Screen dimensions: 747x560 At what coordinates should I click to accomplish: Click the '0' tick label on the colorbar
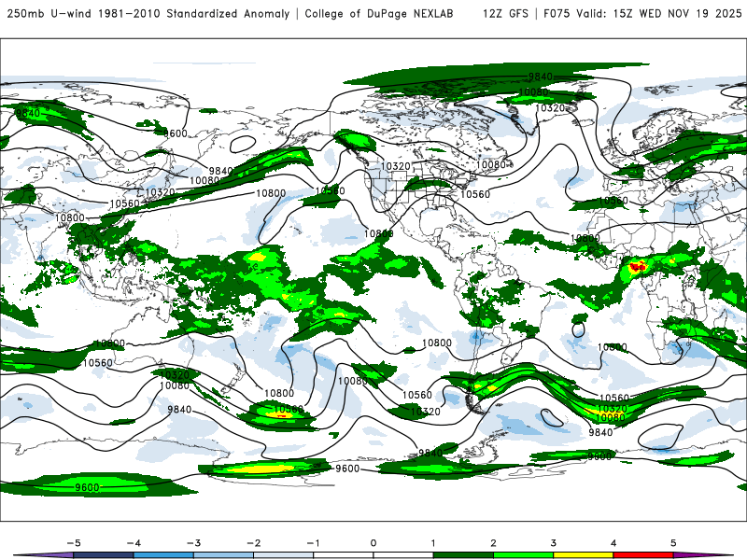(373, 543)
